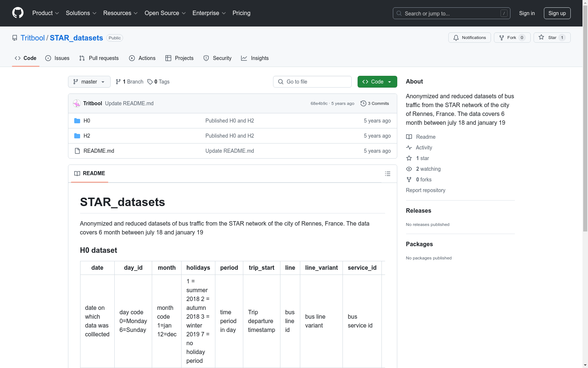
Task: Open the Insights tab
Action: [255, 58]
